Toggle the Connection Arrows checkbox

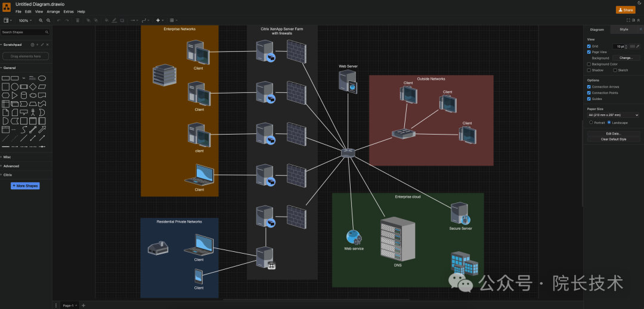coord(589,87)
